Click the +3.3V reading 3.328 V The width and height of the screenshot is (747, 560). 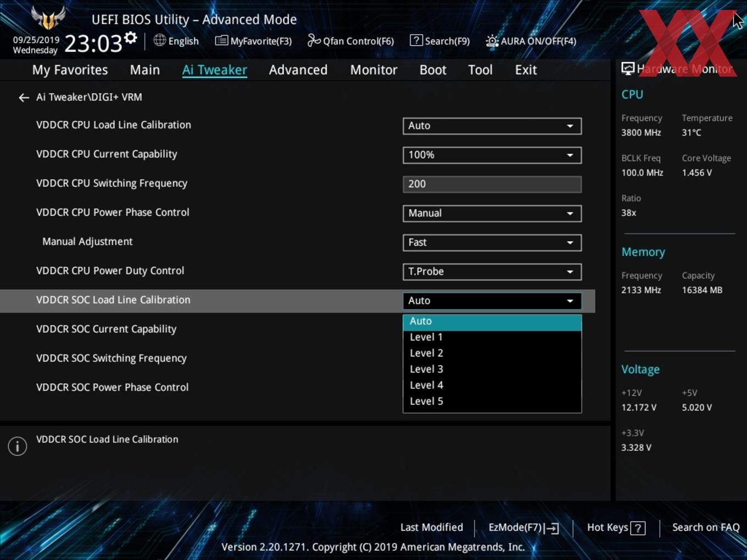636,448
